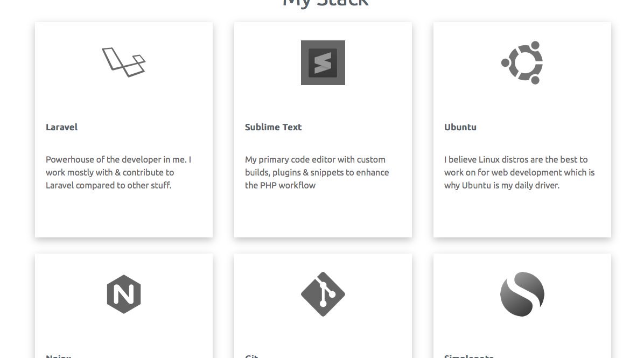The image size is (644, 358).
Task: Select the Nginx hexagon logo
Action: tap(123, 294)
